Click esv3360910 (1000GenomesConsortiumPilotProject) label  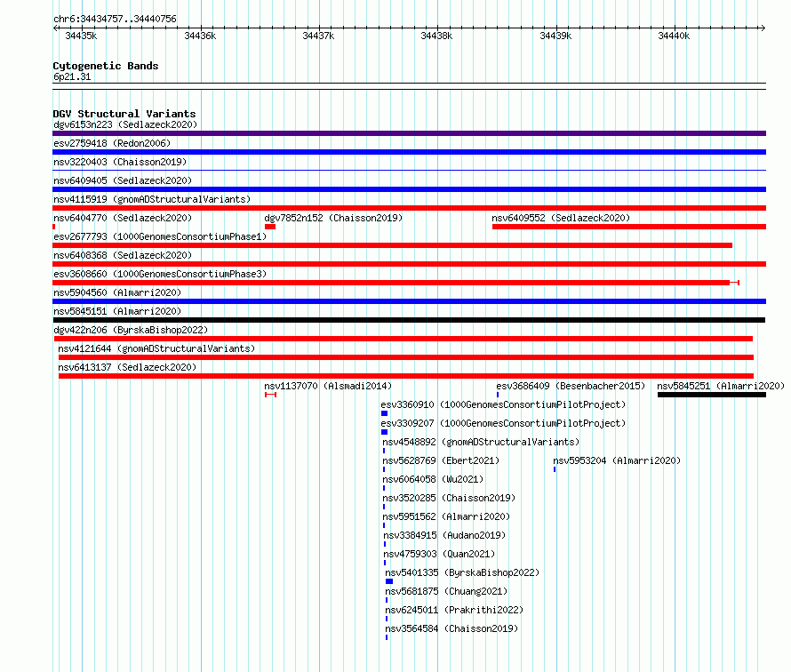point(503,404)
